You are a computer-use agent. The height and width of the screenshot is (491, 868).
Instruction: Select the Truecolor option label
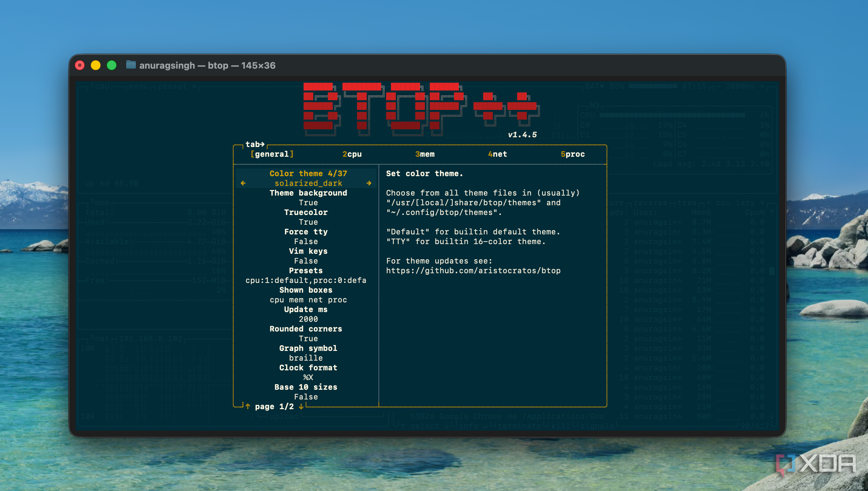306,212
